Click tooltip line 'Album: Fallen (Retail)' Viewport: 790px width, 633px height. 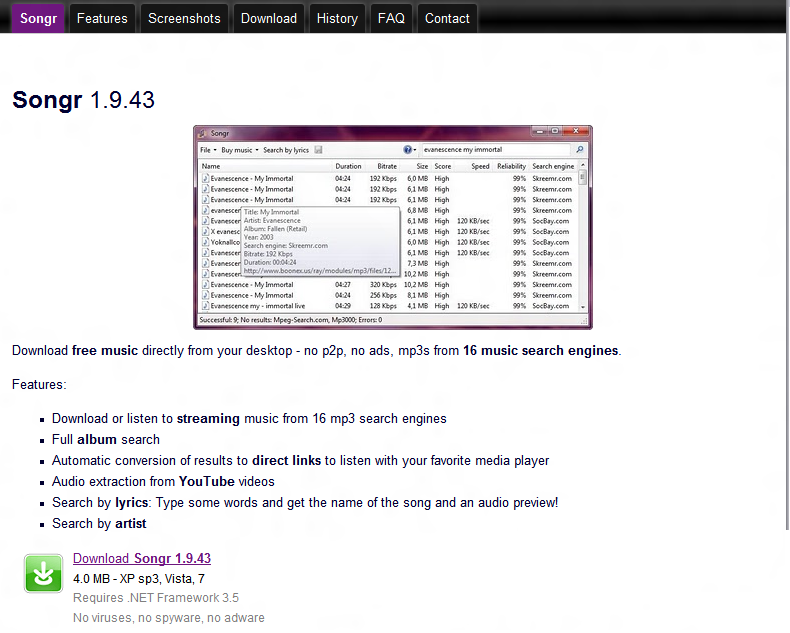pos(276,229)
